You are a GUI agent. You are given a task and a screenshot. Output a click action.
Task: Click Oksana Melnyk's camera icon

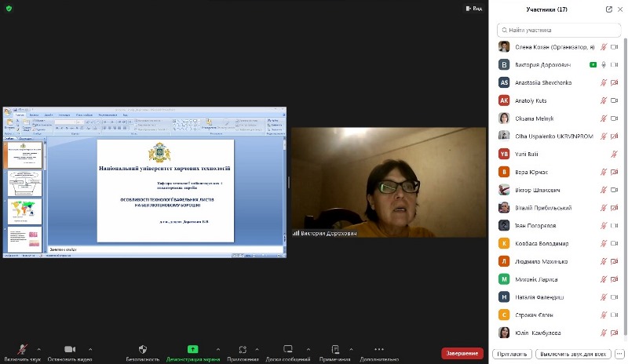[614, 118]
